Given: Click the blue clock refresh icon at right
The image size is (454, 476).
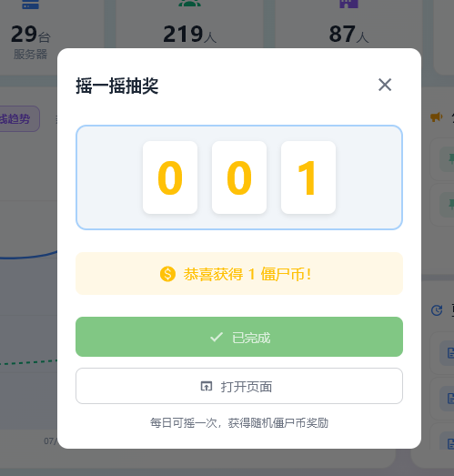Looking at the screenshot, I should (x=437, y=310).
